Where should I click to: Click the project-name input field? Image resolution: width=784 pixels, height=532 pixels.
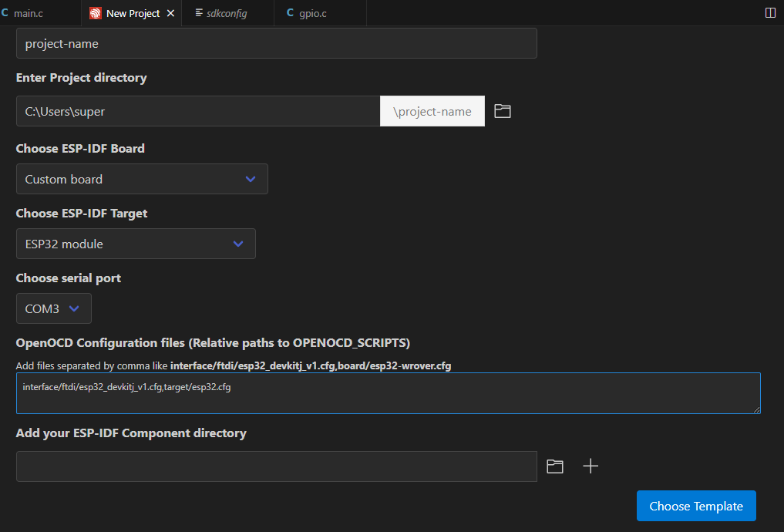(x=277, y=43)
